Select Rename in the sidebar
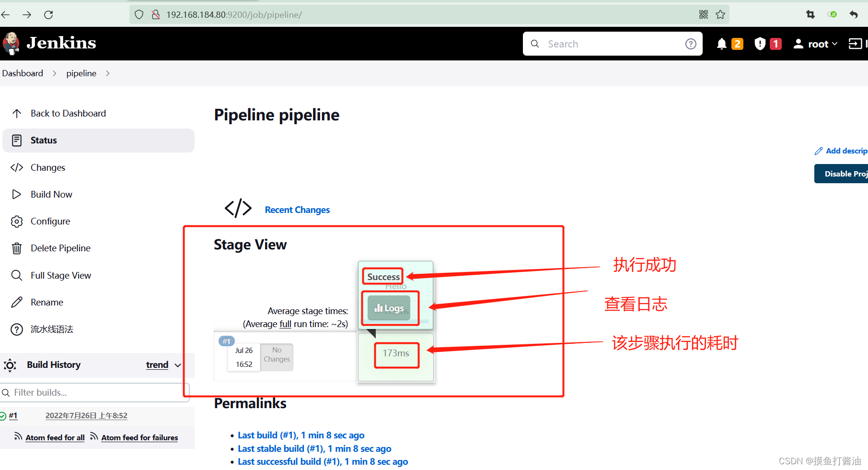 [47, 302]
